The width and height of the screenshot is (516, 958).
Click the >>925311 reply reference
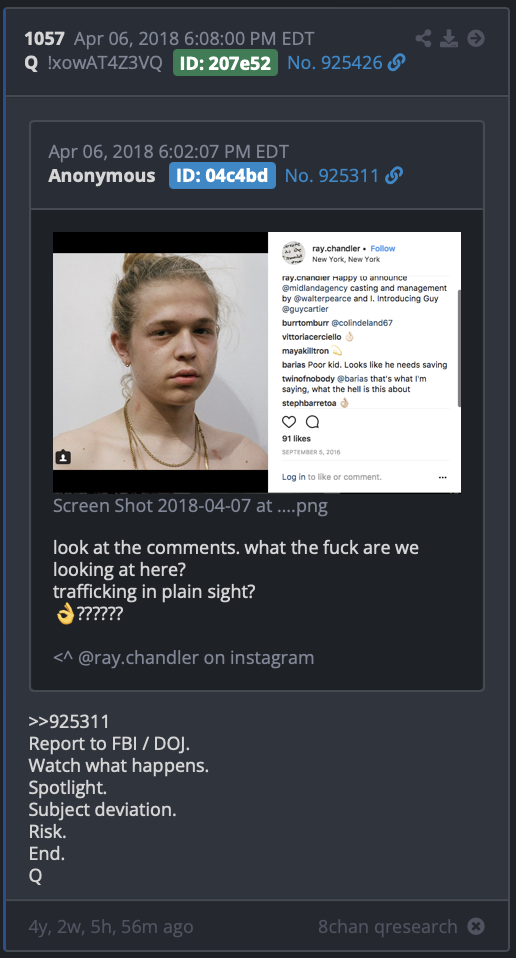click(x=69, y=722)
